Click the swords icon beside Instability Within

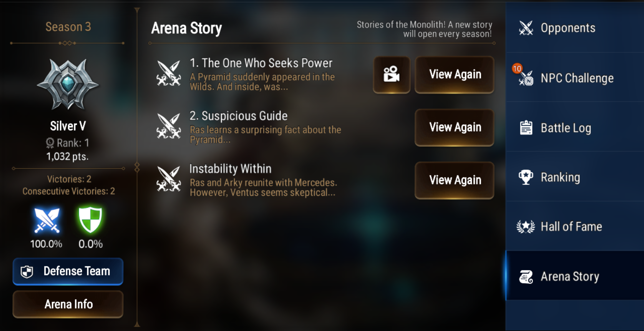[169, 179]
